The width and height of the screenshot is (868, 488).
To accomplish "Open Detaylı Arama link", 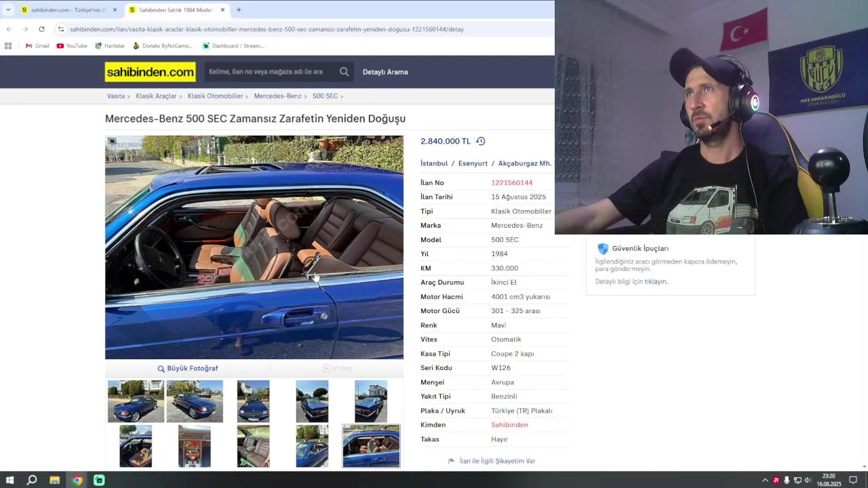I will [x=385, y=72].
